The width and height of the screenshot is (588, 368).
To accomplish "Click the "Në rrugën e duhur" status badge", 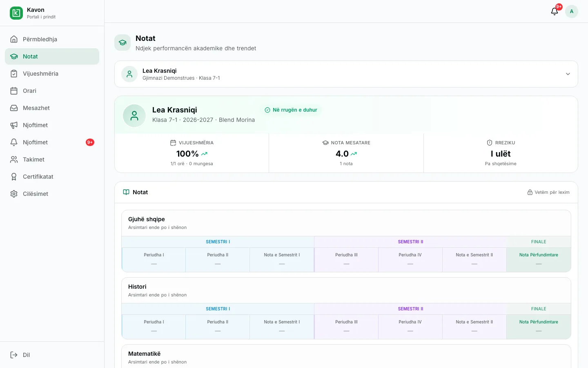I will click(x=291, y=110).
